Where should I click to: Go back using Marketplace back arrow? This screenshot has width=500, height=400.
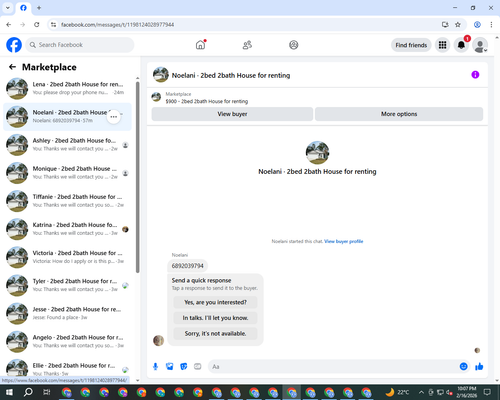(x=12, y=67)
